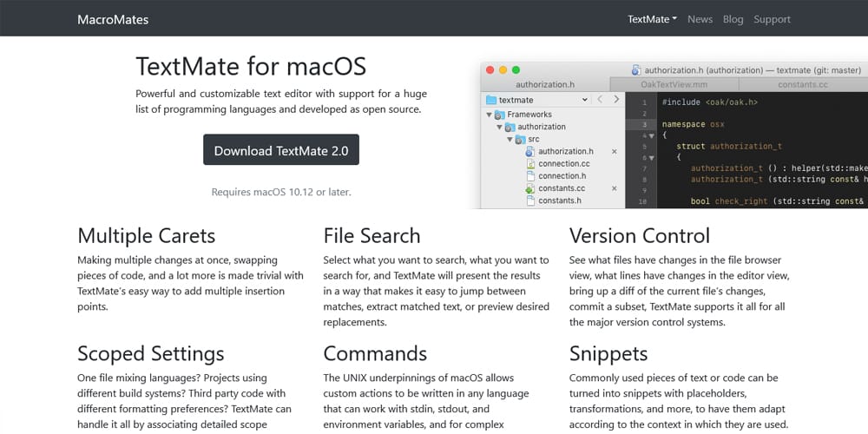Screen dimensions: 868x434
Task: Close authorization.h via its tree row X
Action: pyautogui.click(x=614, y=151)
